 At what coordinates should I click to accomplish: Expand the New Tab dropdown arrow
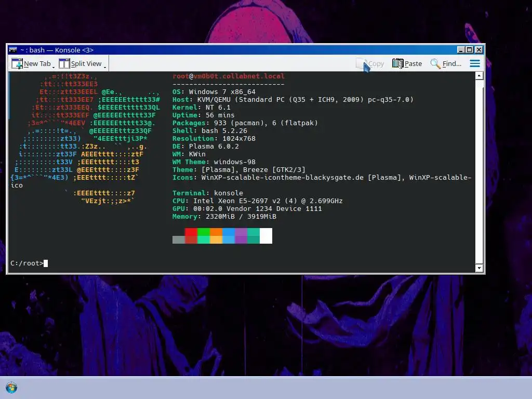pyautogui.click(x=54, y=66)
